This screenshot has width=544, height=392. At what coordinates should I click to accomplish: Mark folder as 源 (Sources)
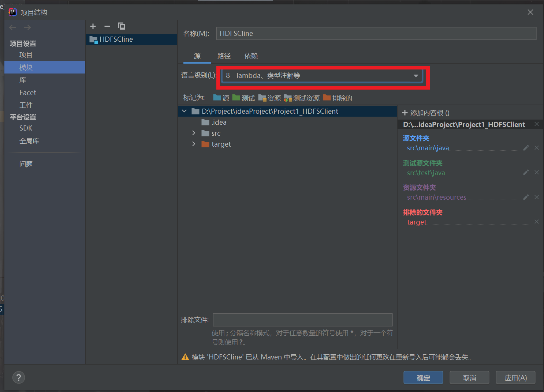[221, 98]
